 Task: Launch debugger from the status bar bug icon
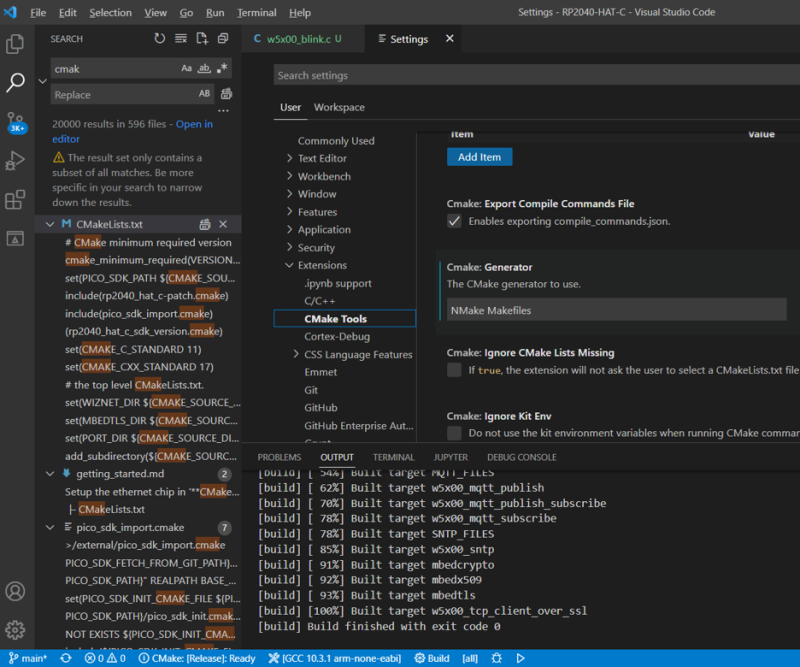coord(496,658)
